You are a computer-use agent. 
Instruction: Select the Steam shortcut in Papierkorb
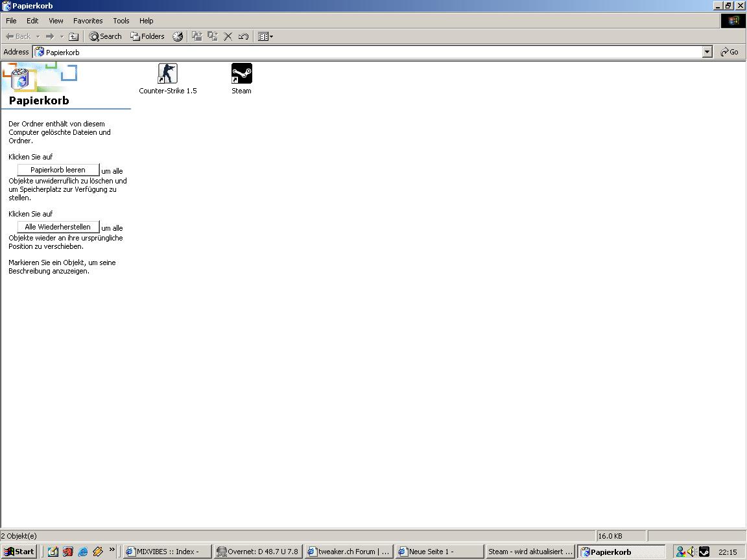coord(241,73)
